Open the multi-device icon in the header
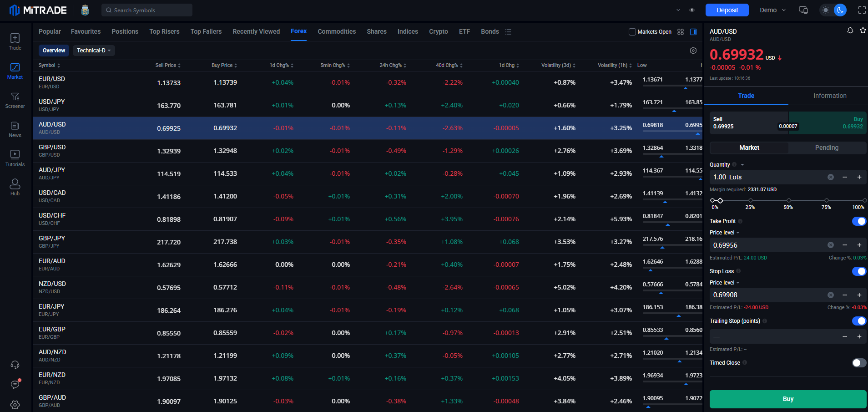 [x=803, y=10]
